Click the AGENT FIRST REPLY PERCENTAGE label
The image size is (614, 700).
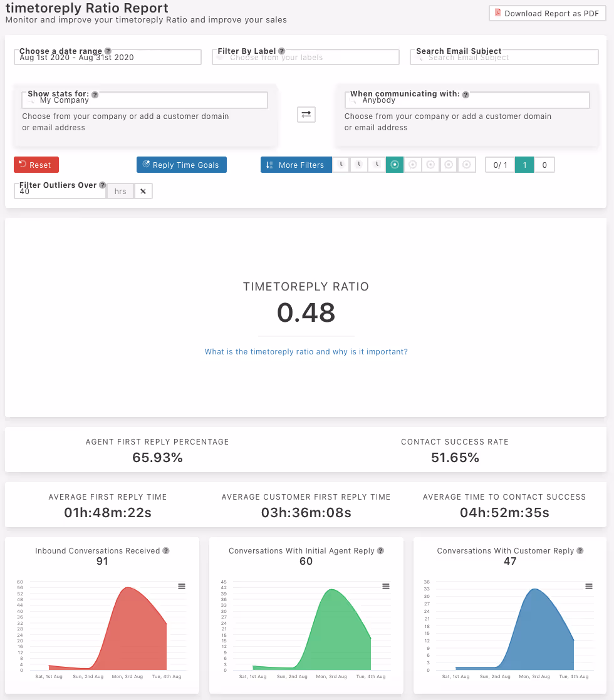157,442
